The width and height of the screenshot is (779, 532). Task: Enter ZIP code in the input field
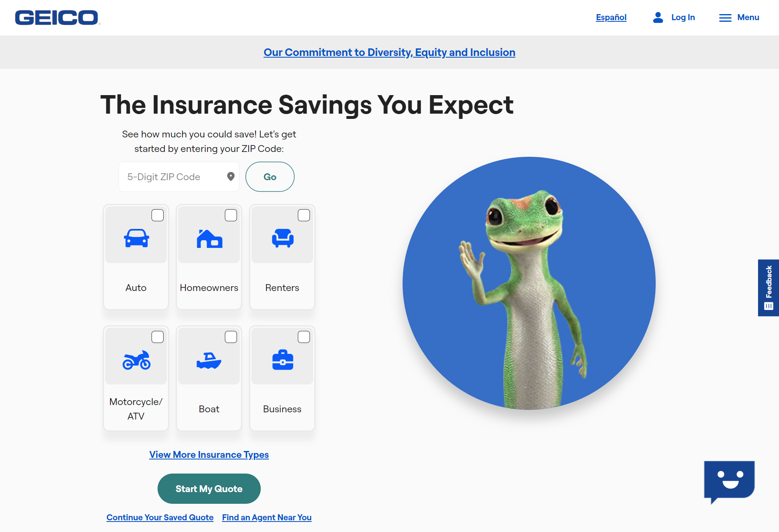177,176
